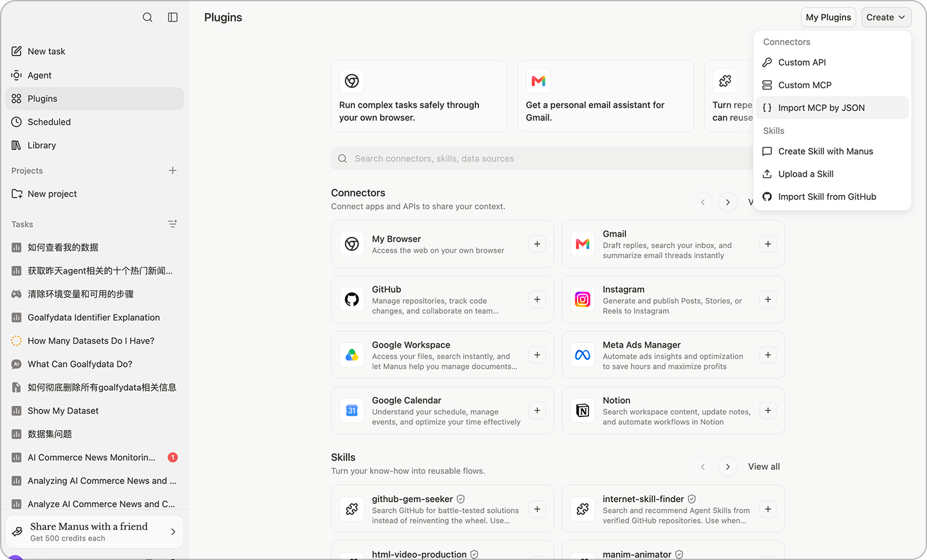Screen dimensions: 927x560
Task: Open the Tasks filter icon
Action: 173,224
